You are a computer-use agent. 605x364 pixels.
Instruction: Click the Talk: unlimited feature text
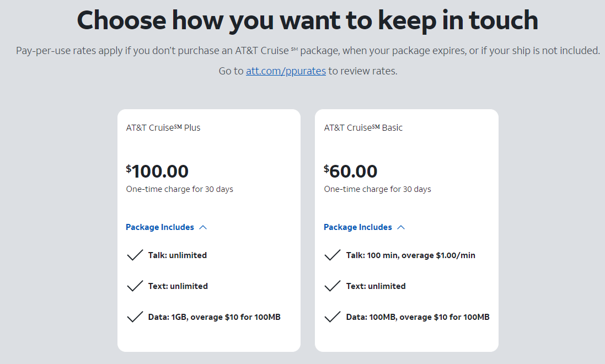click(178, 255)
